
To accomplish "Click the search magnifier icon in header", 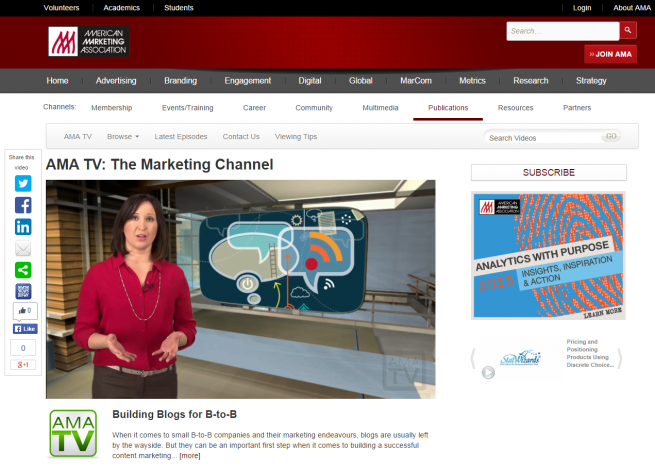I will coord(627,31).
